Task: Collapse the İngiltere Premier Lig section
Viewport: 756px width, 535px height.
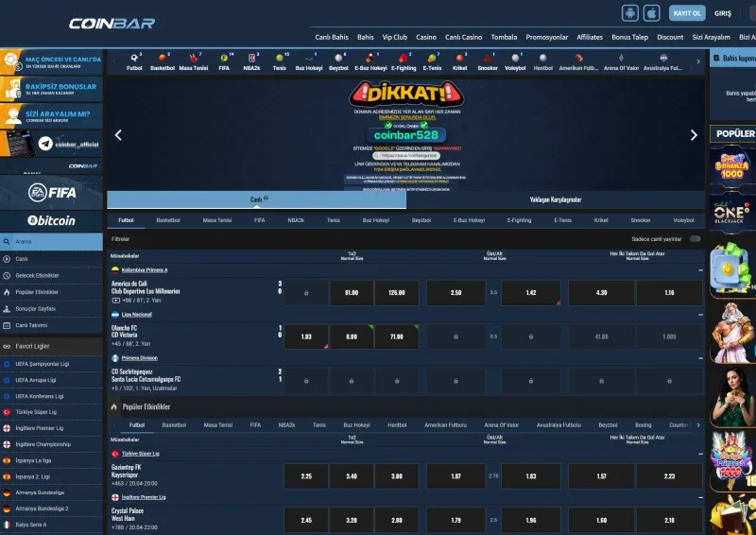Action: [x=700, y=497]
